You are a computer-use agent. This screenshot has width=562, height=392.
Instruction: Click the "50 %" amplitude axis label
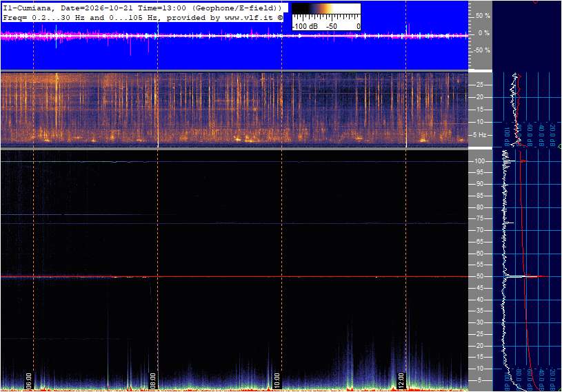(483, 16)
